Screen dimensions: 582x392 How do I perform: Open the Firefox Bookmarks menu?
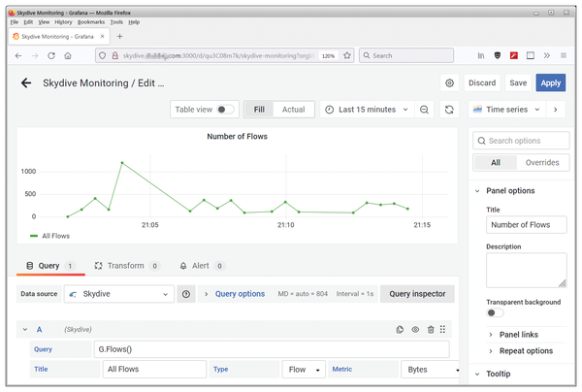coord(91,22)
